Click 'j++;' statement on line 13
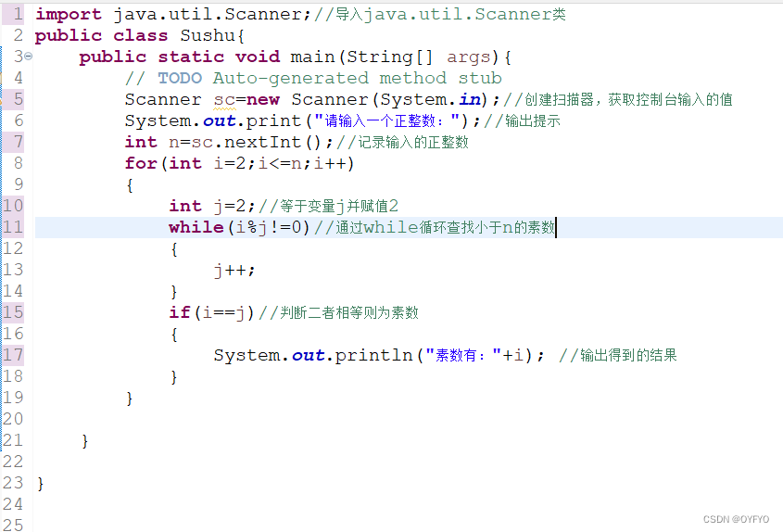Screen dimensions: 783x532 click(234, 271)
